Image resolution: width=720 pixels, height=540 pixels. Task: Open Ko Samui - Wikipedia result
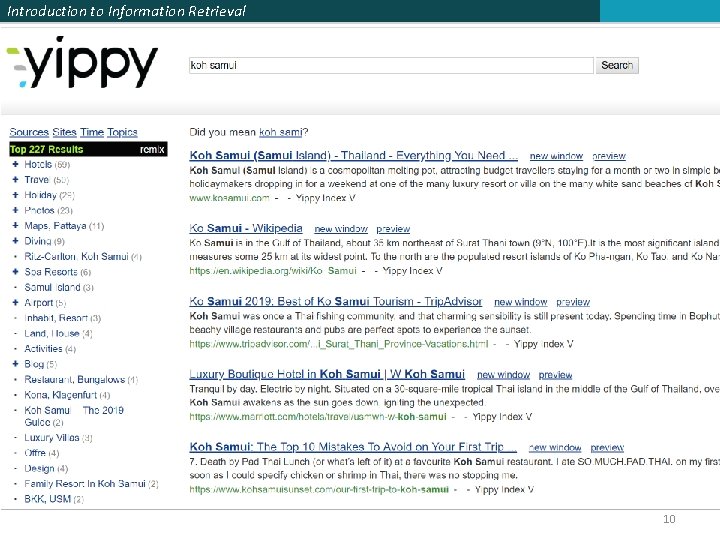point(246,228)
